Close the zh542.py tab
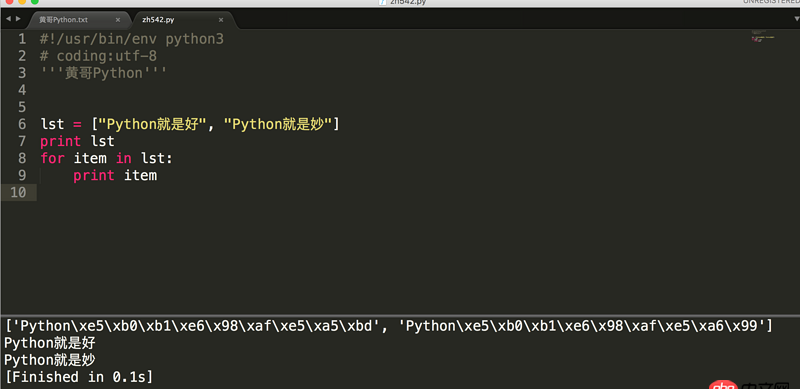The width and height of the screenshot is (800, 389). 221,20
